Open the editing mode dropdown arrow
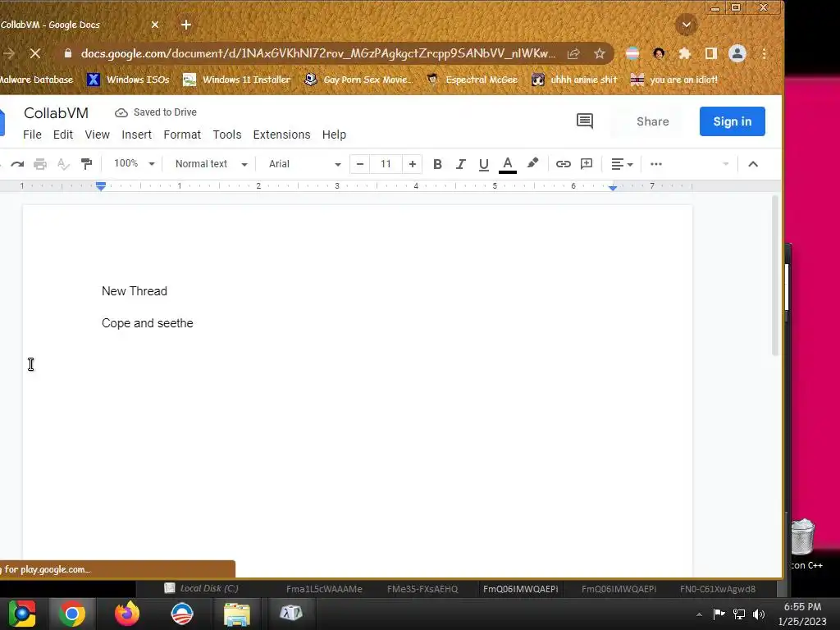Screen dimensions: 840x630 coord(725,164)
